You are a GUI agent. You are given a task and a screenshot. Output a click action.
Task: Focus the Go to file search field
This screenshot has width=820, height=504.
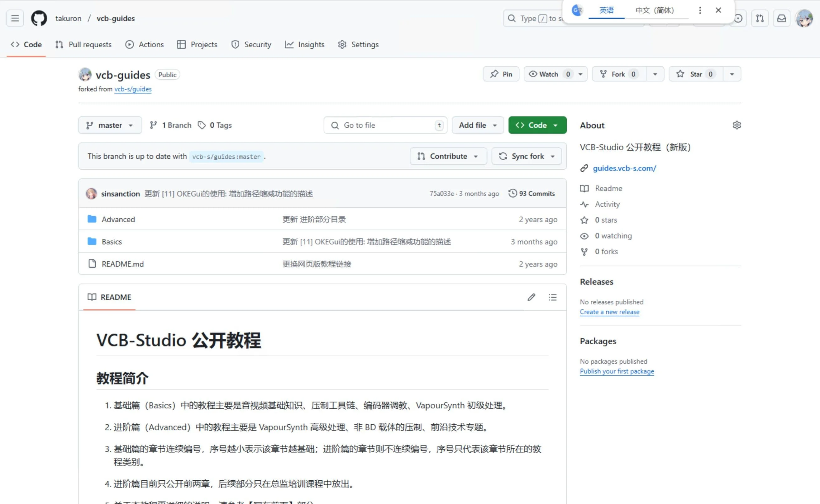pyautogui.click(x=385, y=125)
